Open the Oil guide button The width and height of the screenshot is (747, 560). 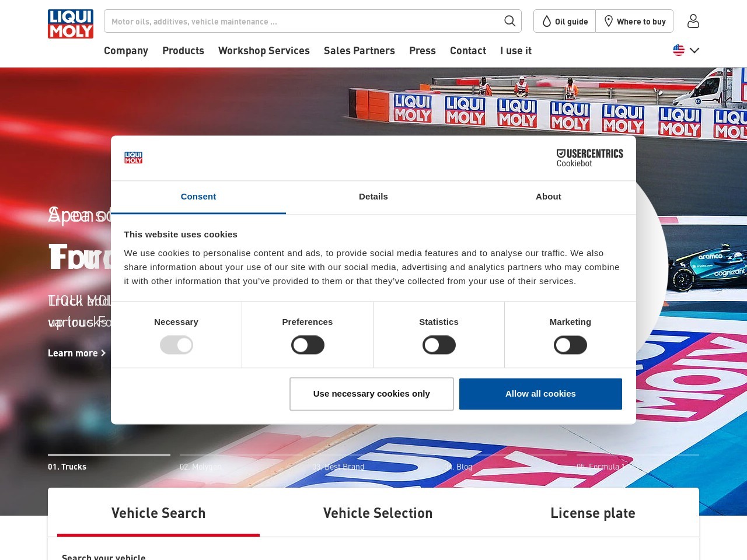click(x=565, y=21)
